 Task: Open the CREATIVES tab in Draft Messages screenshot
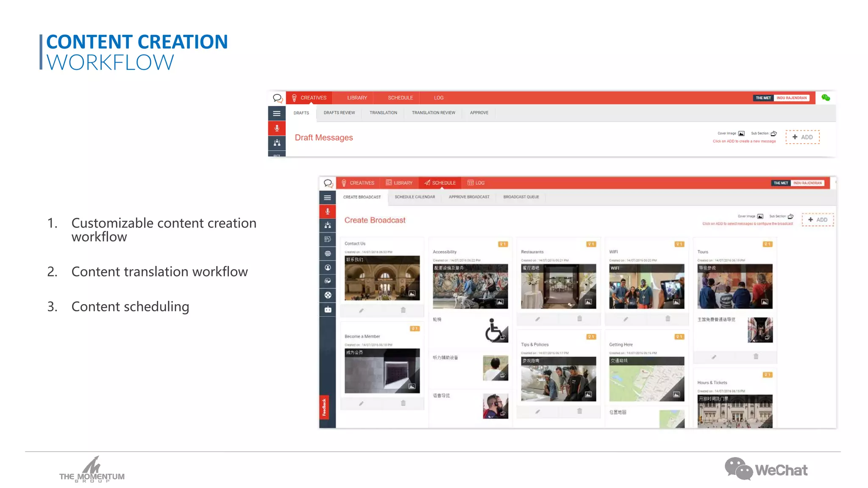tap(309, 98)
